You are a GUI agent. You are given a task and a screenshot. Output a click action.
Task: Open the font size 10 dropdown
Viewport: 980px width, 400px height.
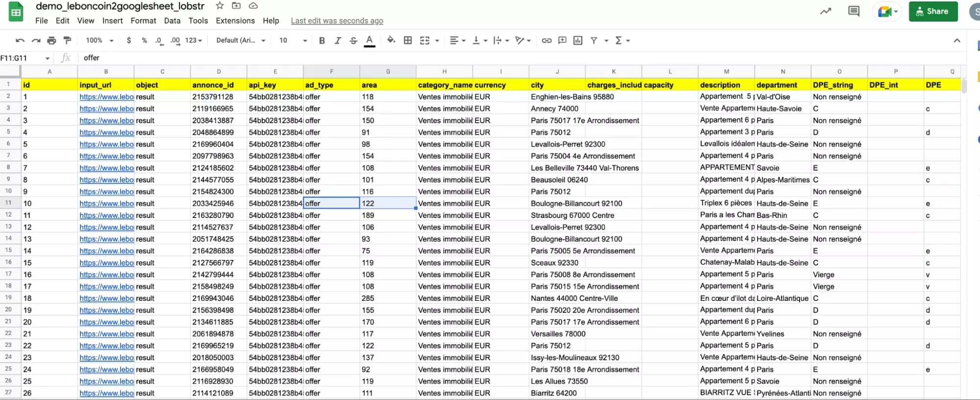(293, 41)
